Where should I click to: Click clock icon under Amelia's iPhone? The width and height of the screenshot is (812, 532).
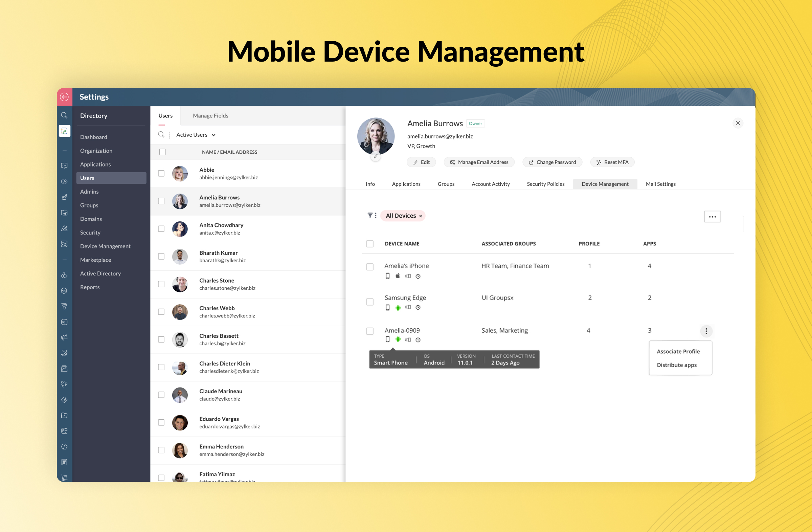pos(418,276)
